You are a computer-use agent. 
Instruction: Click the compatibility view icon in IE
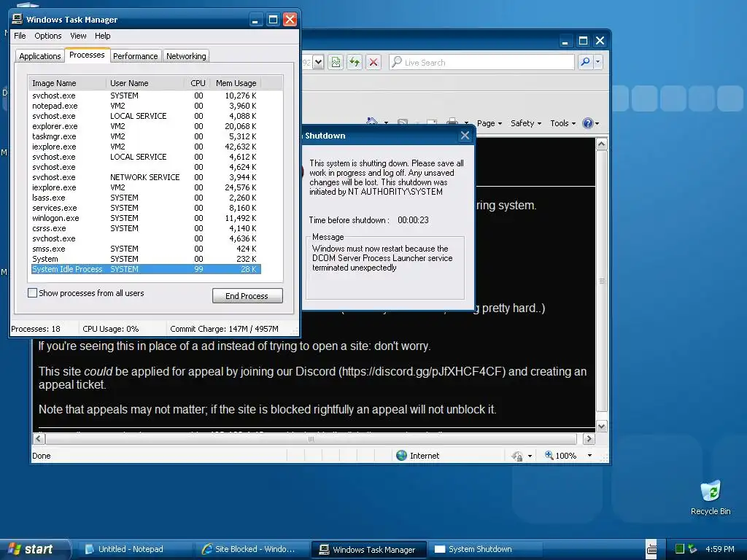[x=336, y=63]
